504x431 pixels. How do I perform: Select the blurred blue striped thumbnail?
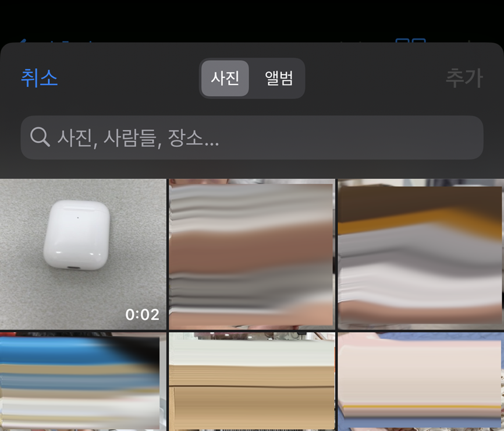[83, 382]
